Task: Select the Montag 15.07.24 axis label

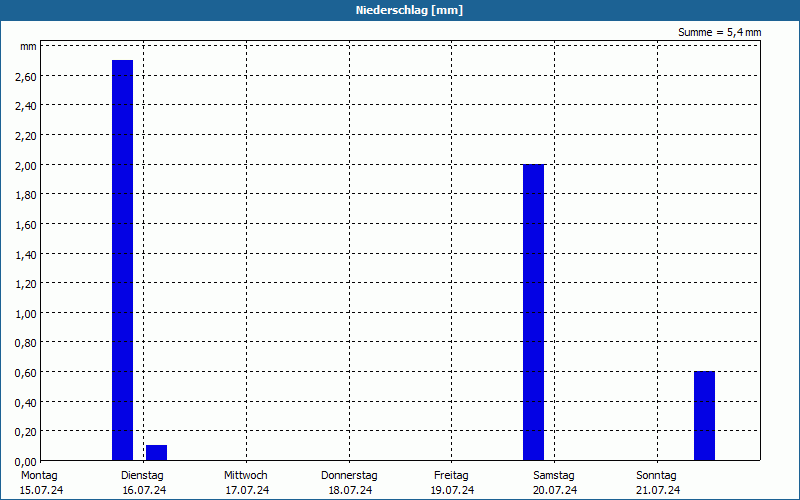Action: (x=41, y=483)
